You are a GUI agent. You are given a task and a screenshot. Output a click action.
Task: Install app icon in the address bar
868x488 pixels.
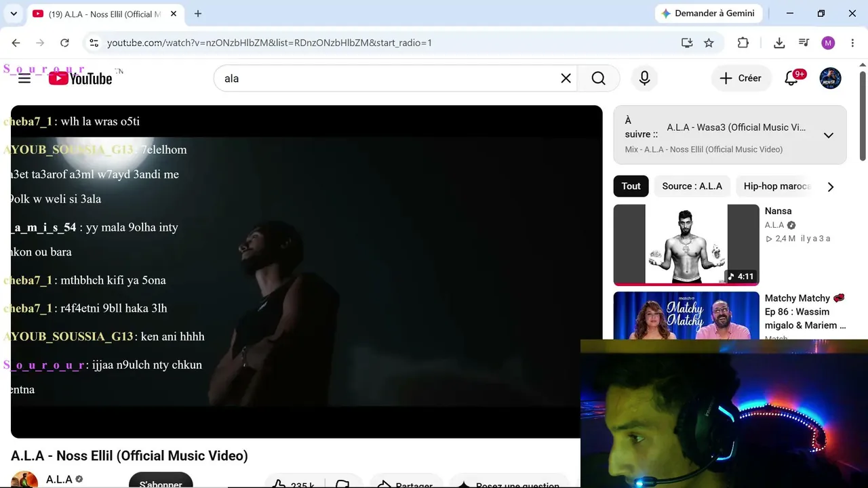click(687, 43)
